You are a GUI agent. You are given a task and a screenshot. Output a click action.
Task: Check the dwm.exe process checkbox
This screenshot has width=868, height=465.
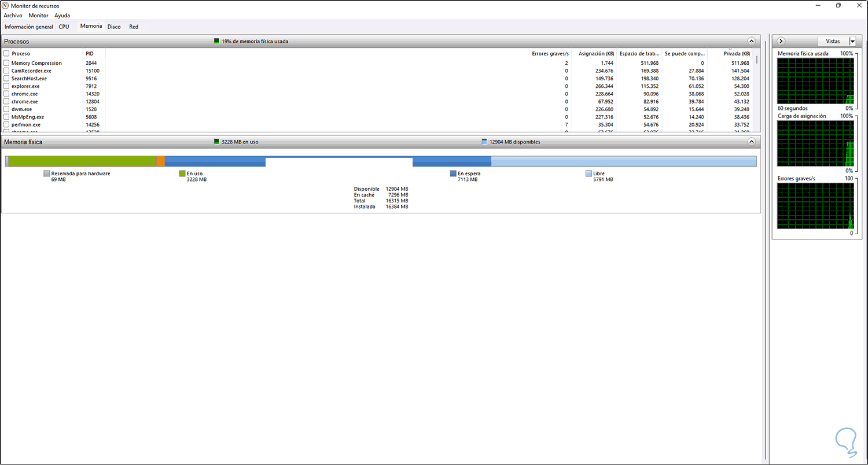pyautogui.click(x=6, y=109)
